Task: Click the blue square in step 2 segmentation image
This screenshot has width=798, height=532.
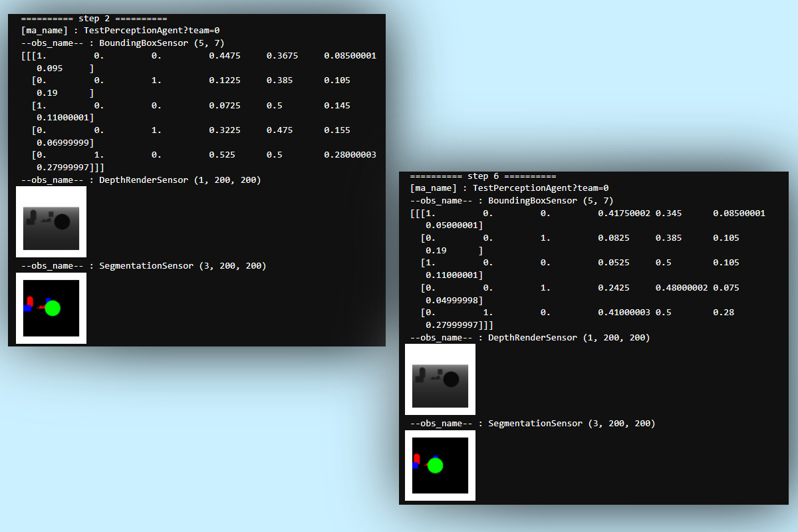Action: pos(27,309)
